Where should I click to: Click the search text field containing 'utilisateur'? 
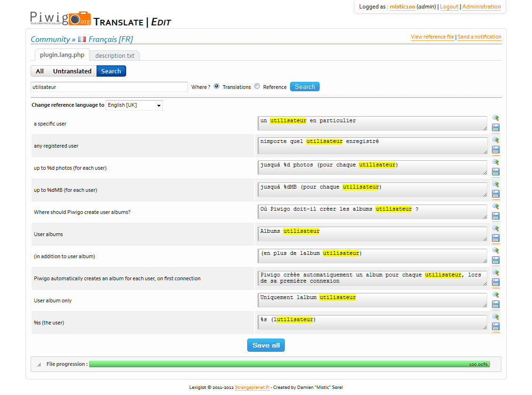point(109,87)
